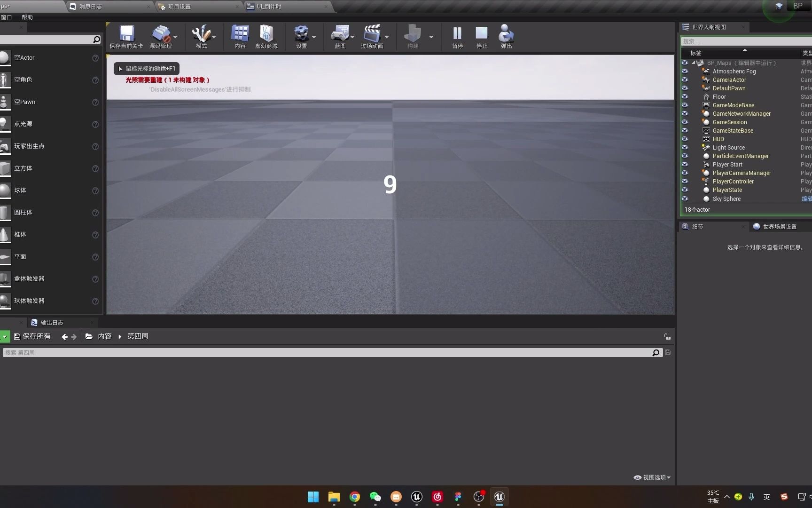Image resolution: width=812 pixels, height=508 pixels.
Task: Open the 视图选项 dropdown
Action: pyautogui.click(x=651, y=477)
